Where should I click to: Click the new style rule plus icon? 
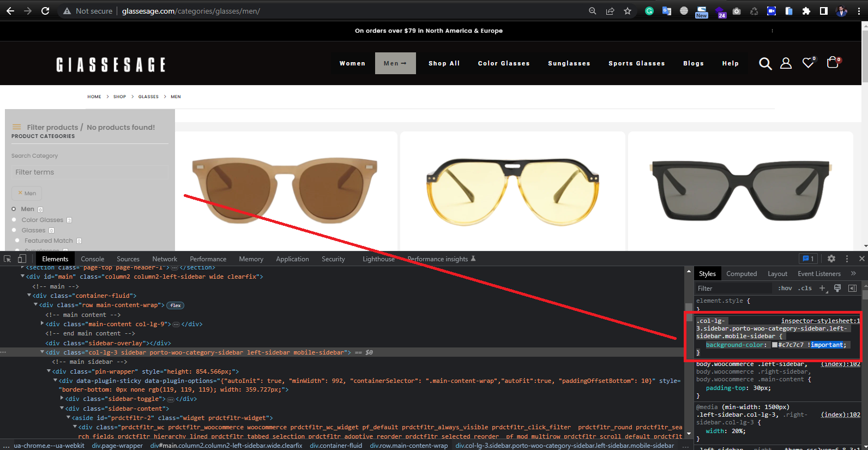coord(822,288)
